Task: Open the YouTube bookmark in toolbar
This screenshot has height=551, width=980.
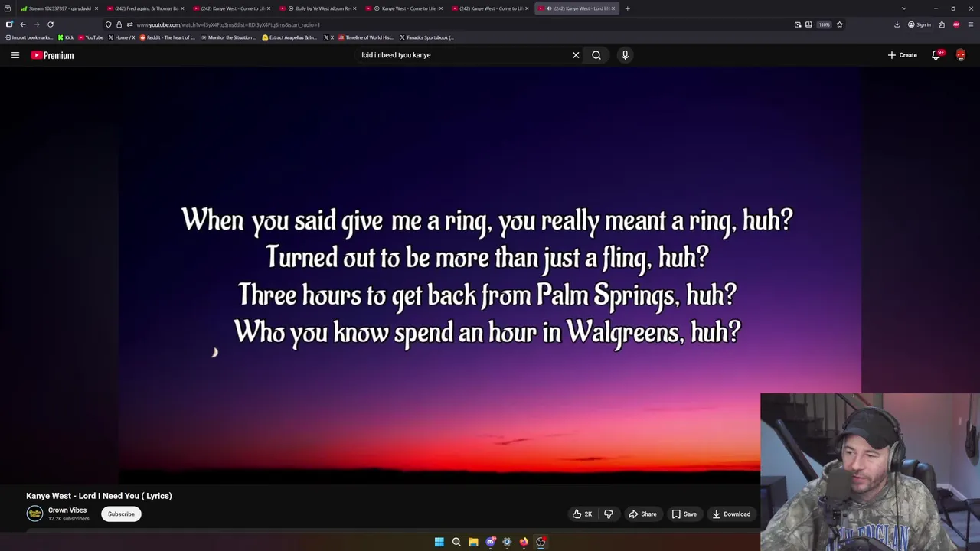Action: coord(90,37)
